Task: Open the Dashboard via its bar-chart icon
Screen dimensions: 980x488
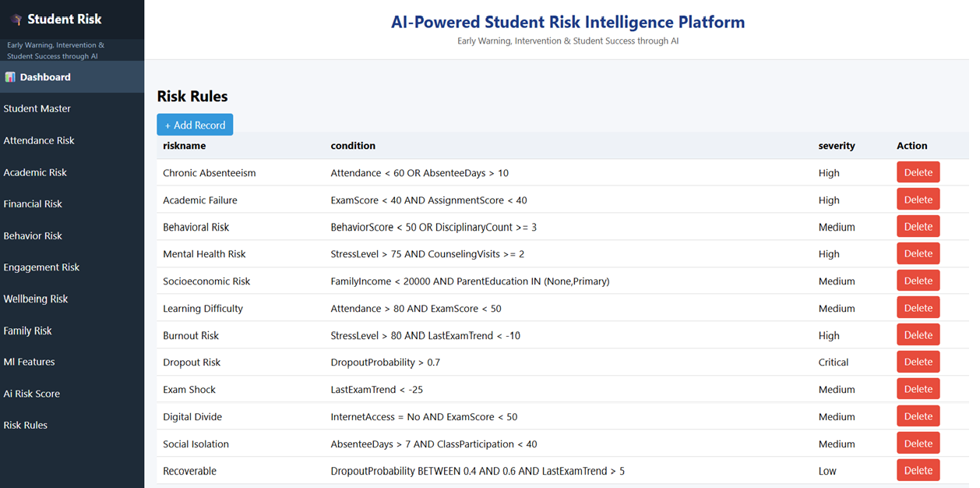Action: point(11,76)
